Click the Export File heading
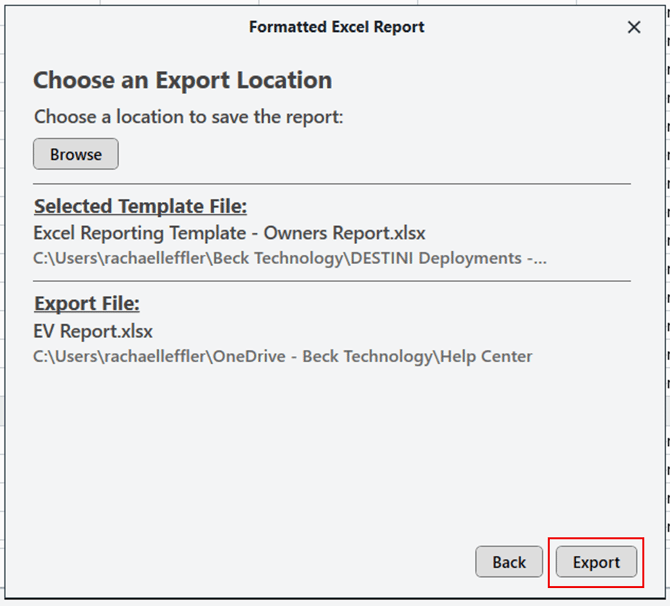 [87, 303]
